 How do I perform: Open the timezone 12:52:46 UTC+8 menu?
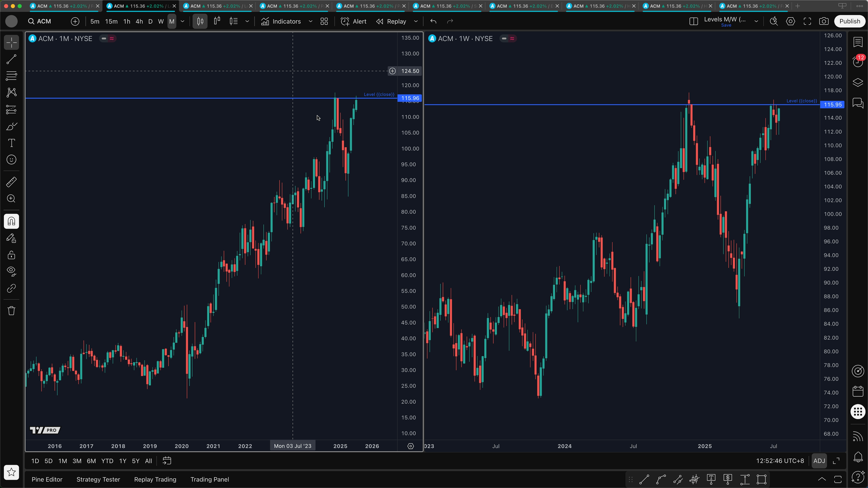point(780,461)
